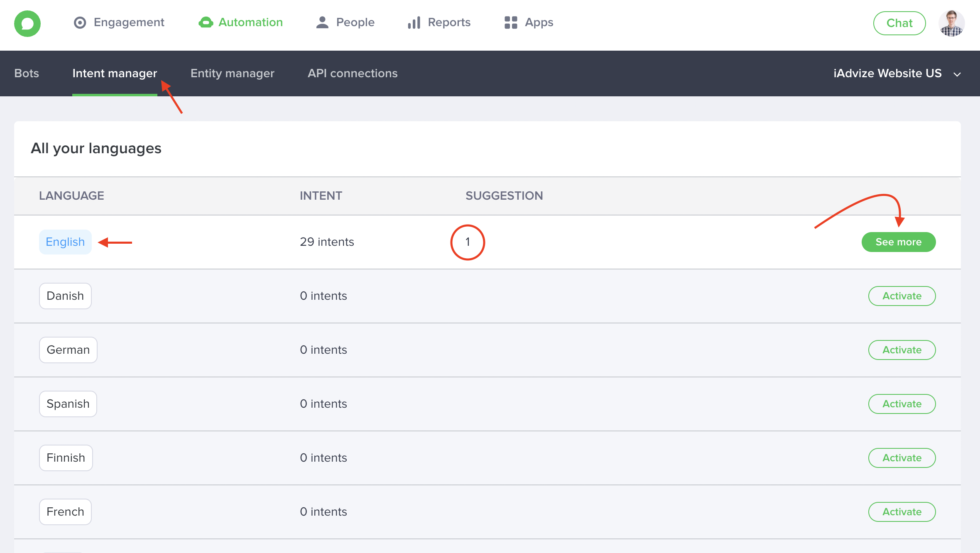980x553 pixels.
Task: Activate the Spanish language
Action: tap(902, 404)
